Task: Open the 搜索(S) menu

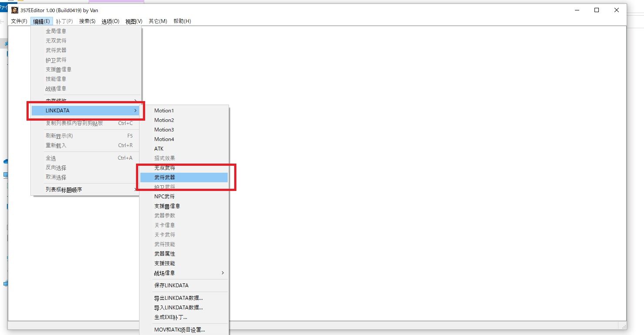Action: 87,21
